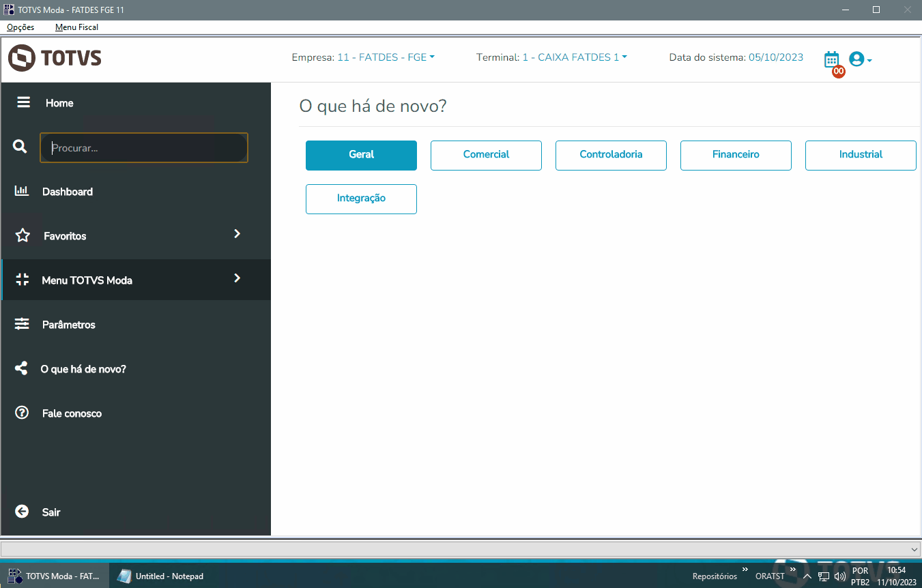922x588 pixels.
Task: Open the Menu Fiscal menu
Action: pos(76,27)
